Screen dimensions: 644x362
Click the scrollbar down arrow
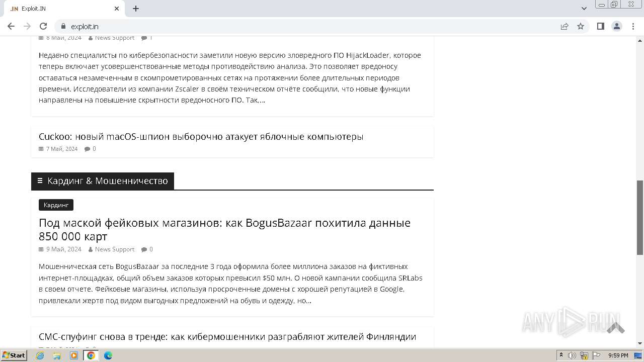pyautogui.click(x=640, y=344)
